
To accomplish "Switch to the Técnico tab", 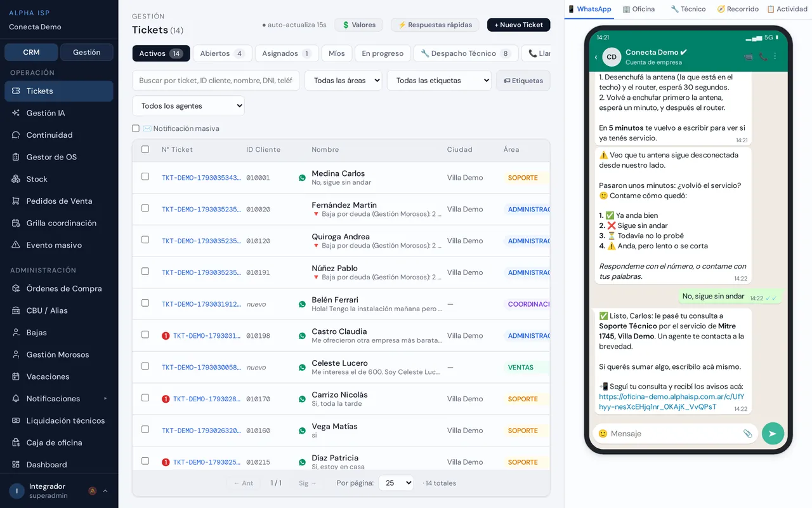I will coord(688,10).
